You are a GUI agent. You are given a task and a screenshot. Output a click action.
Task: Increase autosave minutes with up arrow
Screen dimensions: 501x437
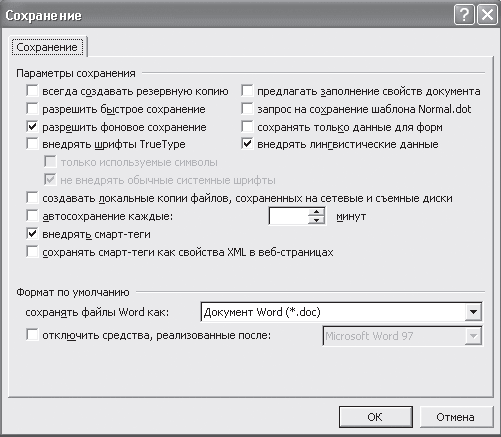tap(316, 212)
